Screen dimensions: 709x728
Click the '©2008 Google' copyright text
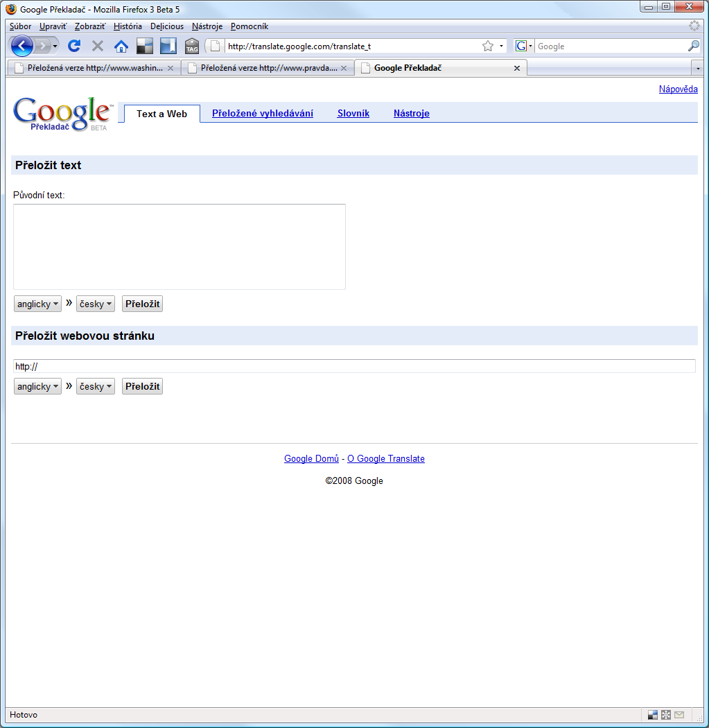[x=354, y=481]
